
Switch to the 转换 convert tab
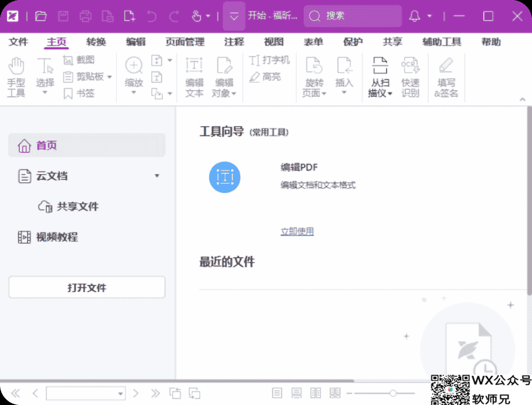[x=96, y=42]
